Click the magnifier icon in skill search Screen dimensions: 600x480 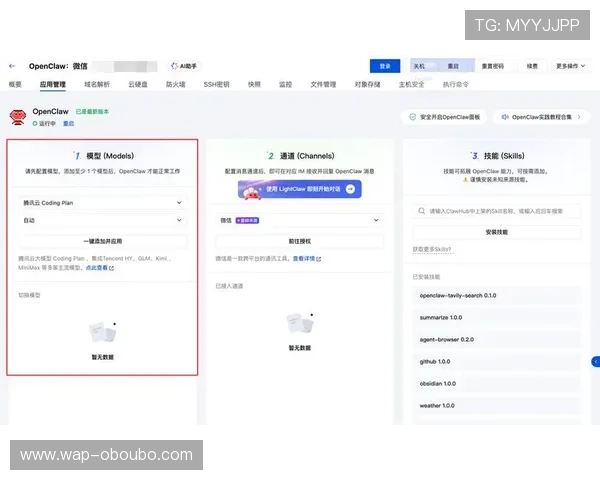(x=422, y=211)
